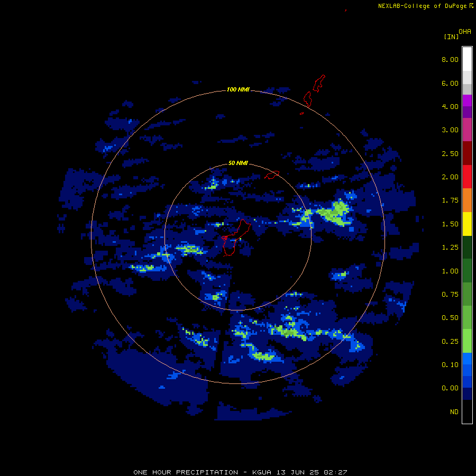
Task: Click the 50 NMI range ring label
Action: click(x=238, y=163)
